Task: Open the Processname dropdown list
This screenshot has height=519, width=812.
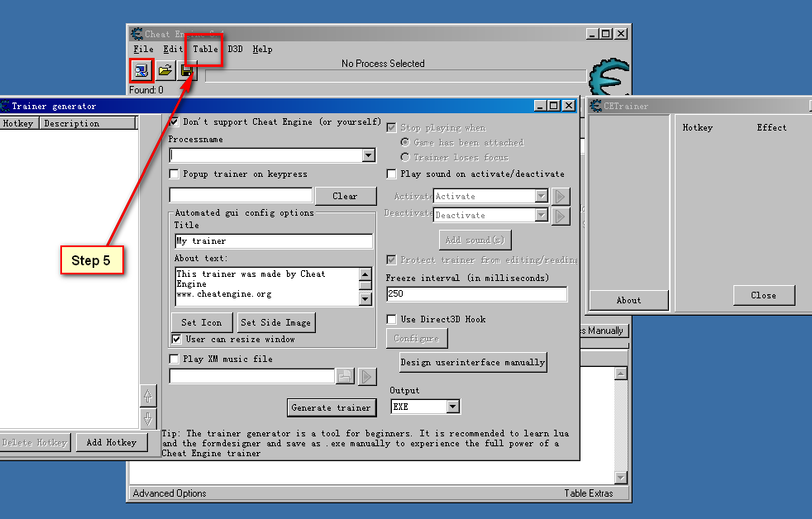Action: (x=368, y=155)
